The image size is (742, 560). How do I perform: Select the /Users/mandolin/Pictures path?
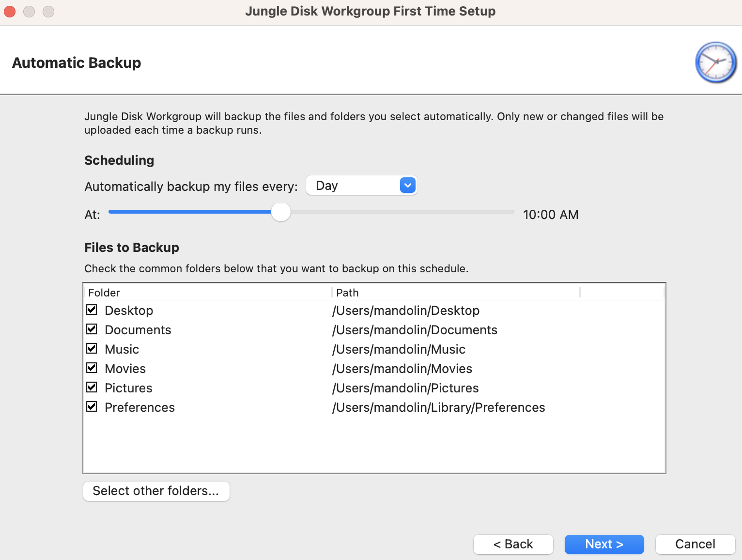pyautogui.click(x=405, y=388)
